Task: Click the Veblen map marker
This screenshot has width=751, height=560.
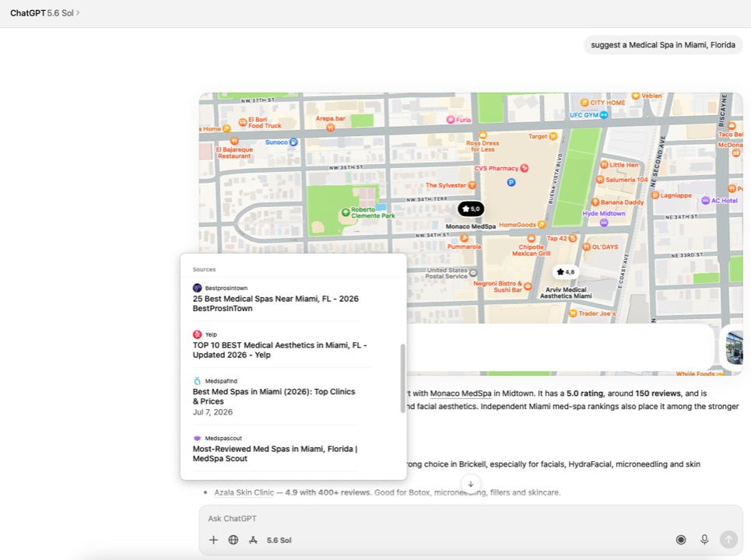Action: tap(636, 96)
